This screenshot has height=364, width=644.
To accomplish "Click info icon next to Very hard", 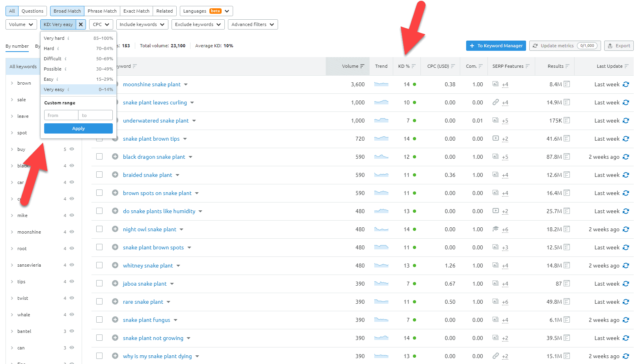I will (x=68, y=38).
